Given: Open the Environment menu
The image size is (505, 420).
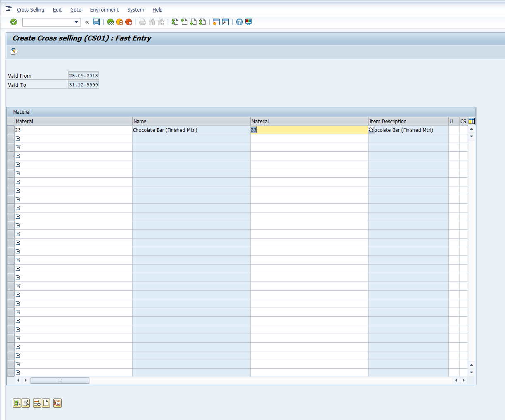Looking at the screenshot, I should tap(104, 10).
